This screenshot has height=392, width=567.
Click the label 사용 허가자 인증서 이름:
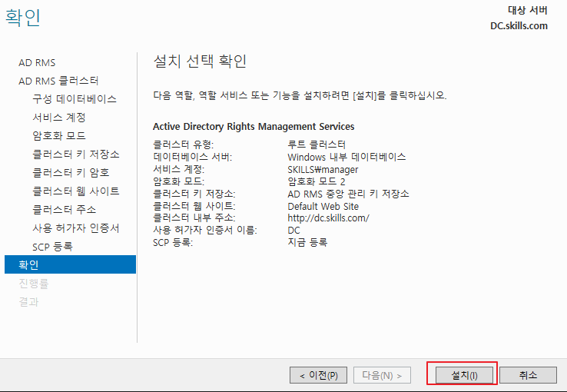[205, 231]
